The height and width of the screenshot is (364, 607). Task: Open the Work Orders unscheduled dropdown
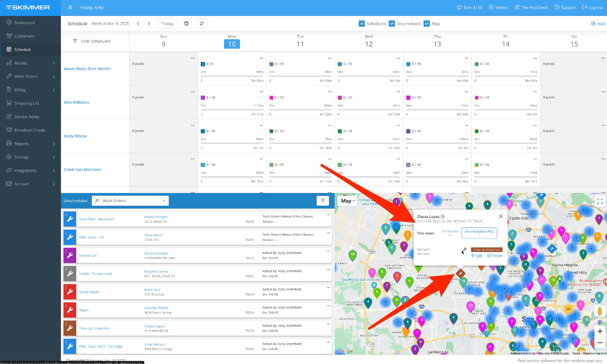pos(130,201)
